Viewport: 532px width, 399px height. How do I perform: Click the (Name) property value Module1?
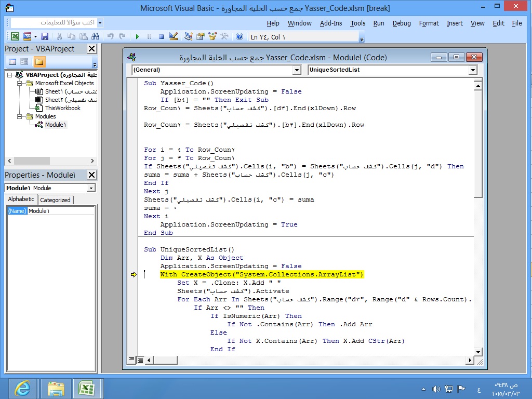point(61,211)
